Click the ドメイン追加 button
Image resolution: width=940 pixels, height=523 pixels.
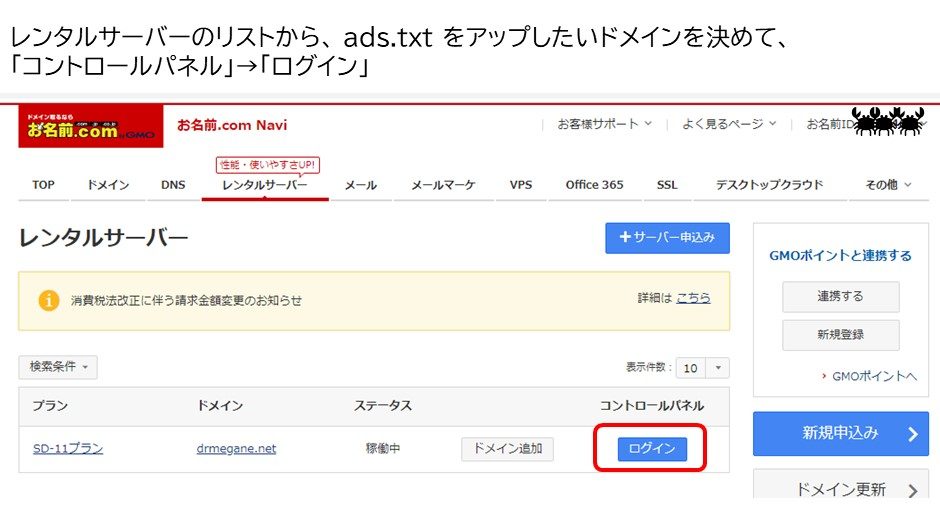point(507,449)
